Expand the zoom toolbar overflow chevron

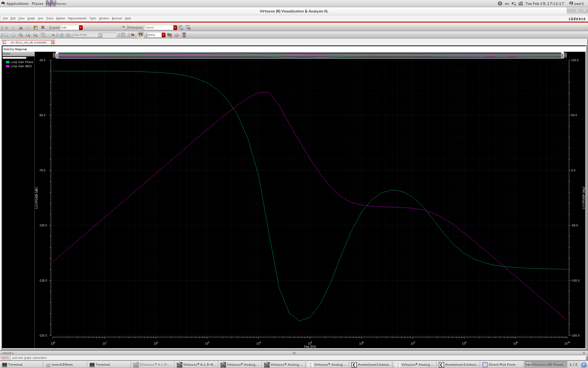coord(53,35)
